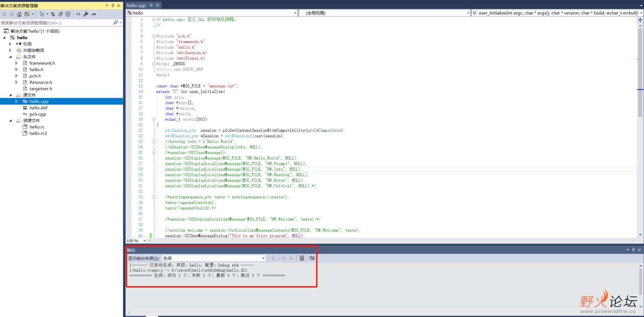Pin the Solution Explorer panel
The height and width of the screenshot is (317, 644).
click(x=113, y=6)
